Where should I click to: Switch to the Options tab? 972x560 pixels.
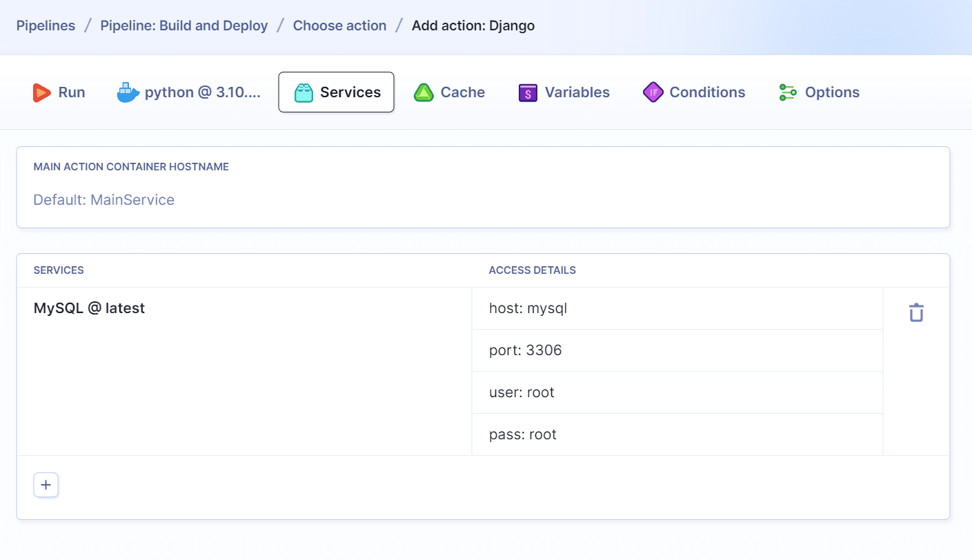[x=832, y=92]
